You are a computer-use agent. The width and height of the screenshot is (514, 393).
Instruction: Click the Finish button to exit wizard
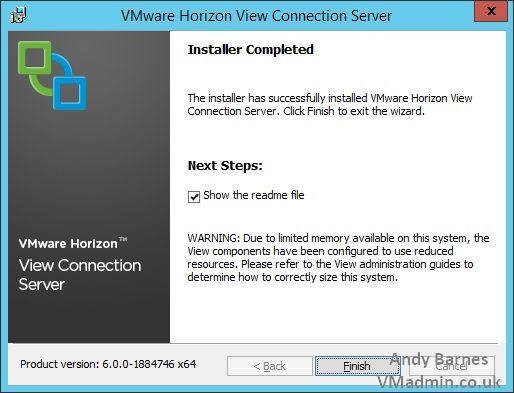click(x=357, y=366)
